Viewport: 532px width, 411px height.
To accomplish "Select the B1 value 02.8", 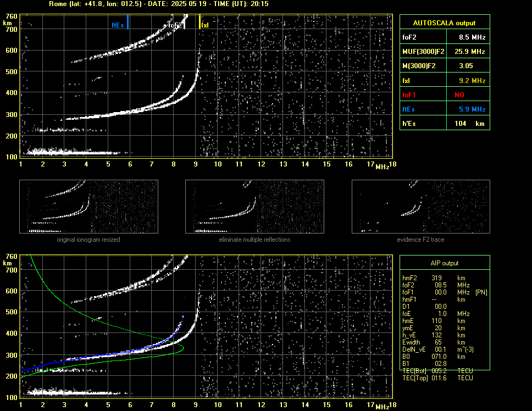I will click(x=441, y=364).
